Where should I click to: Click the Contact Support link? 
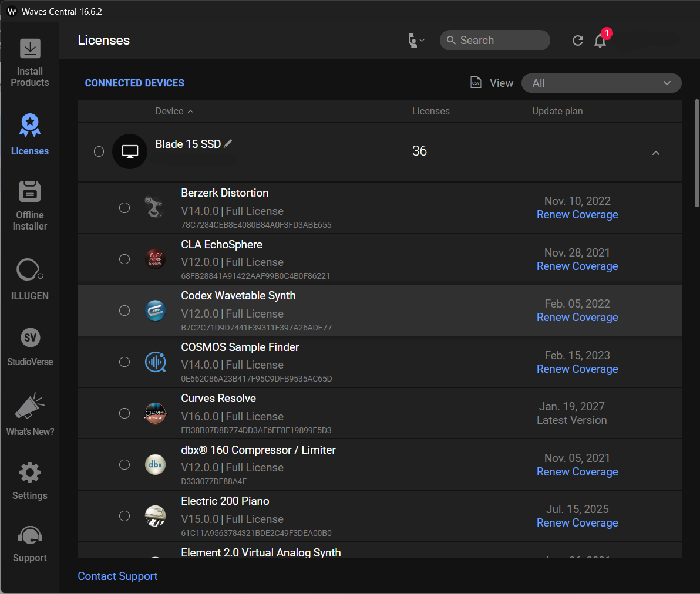(x=117, y=576)
